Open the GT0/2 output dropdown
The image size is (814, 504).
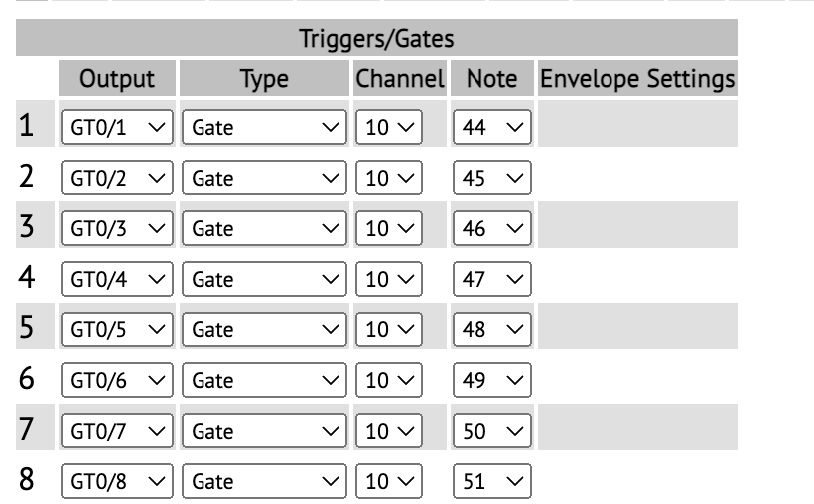pos(117,179)
